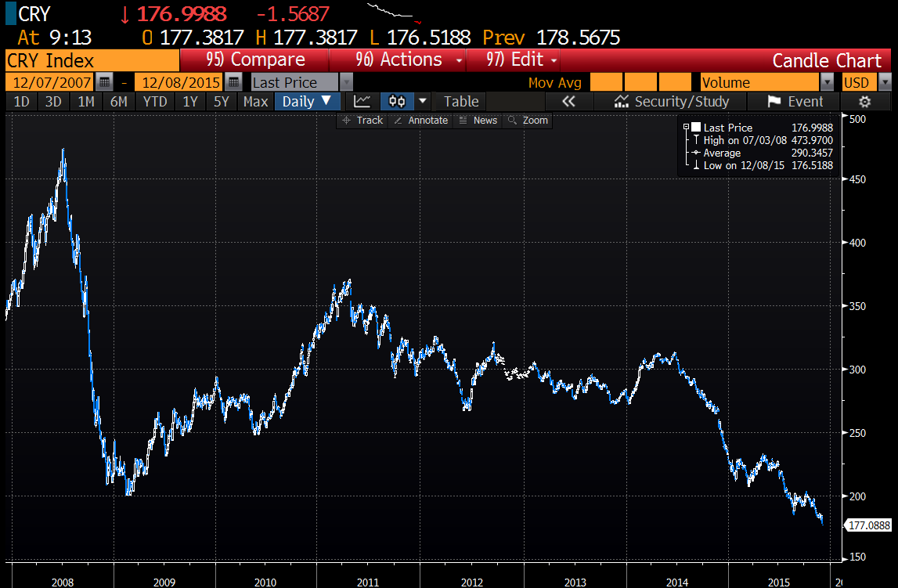
Task: Select the candlestick chart type icon
Action: pyautogui.click(x=397, y=101)
